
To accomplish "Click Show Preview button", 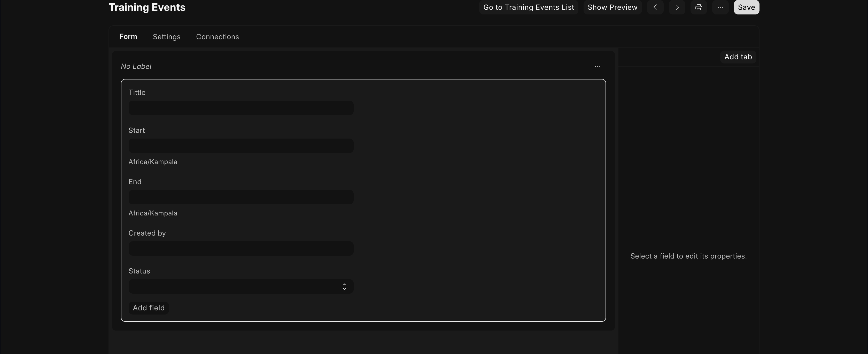I will point(612,7).
